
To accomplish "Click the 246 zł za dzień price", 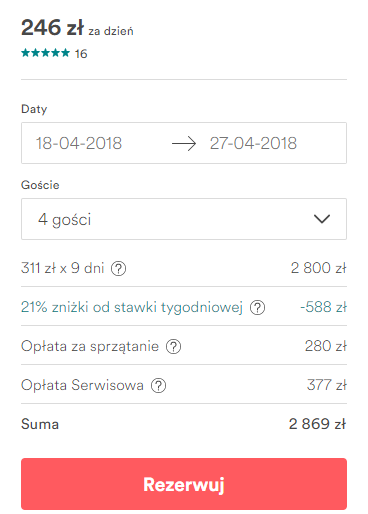I will point(77,28).
